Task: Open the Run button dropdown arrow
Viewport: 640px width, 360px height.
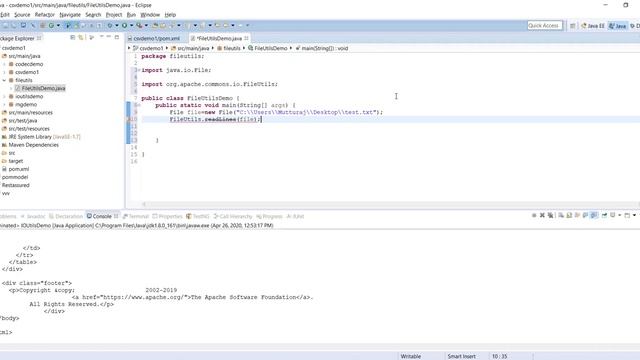Action: tap(131, 25)
